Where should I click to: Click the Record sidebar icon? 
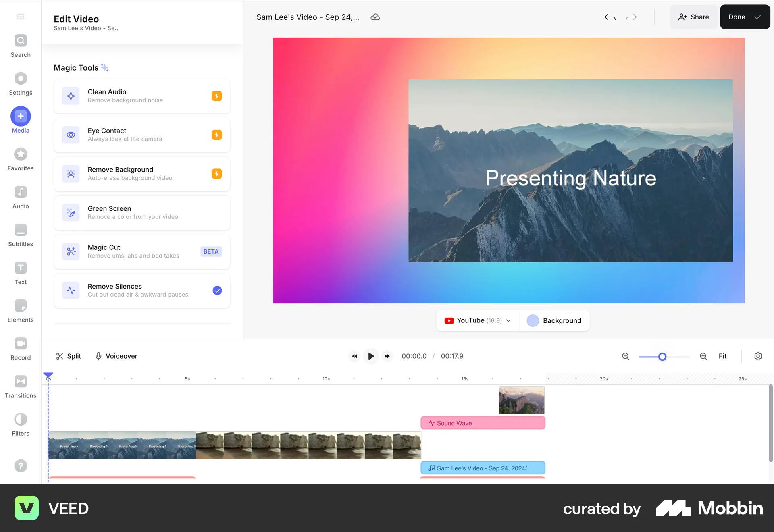pyautogui.click(x=20, y=343)
